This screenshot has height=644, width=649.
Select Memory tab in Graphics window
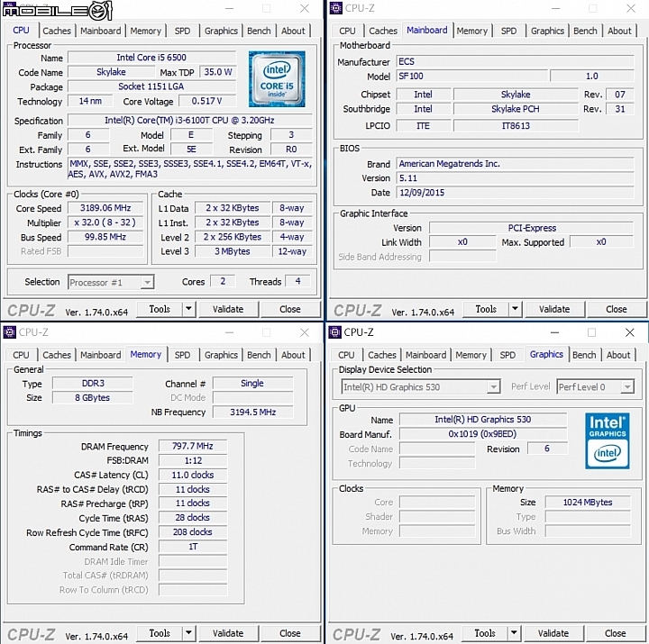(471, 355)
